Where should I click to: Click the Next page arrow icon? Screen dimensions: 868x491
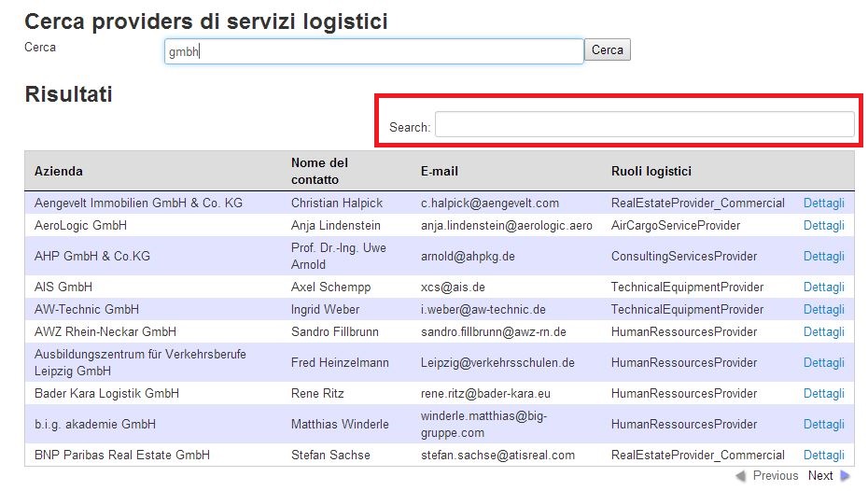point(845,475)
